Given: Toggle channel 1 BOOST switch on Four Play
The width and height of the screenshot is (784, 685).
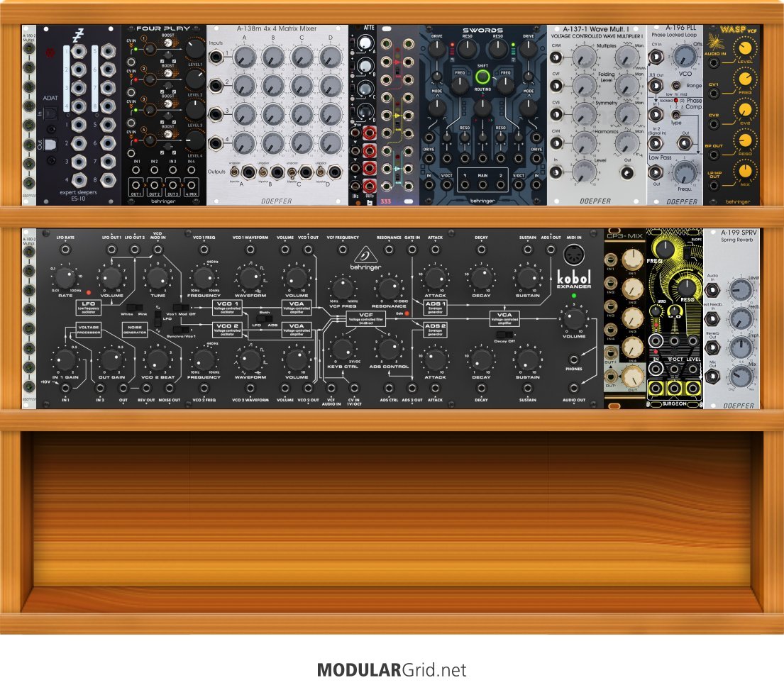Looking at the screenshot, I should (x=168, y=43).
